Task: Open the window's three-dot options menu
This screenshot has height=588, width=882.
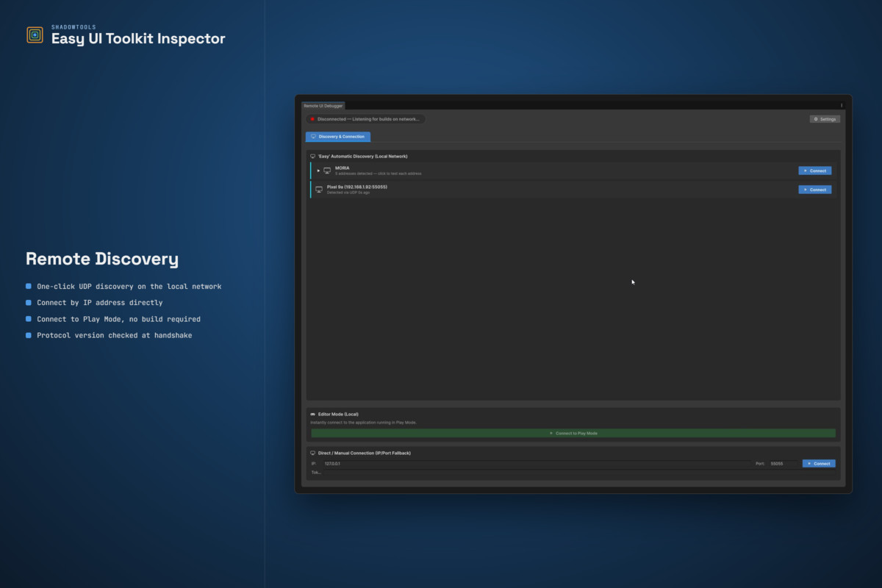Action: point(842,105)
